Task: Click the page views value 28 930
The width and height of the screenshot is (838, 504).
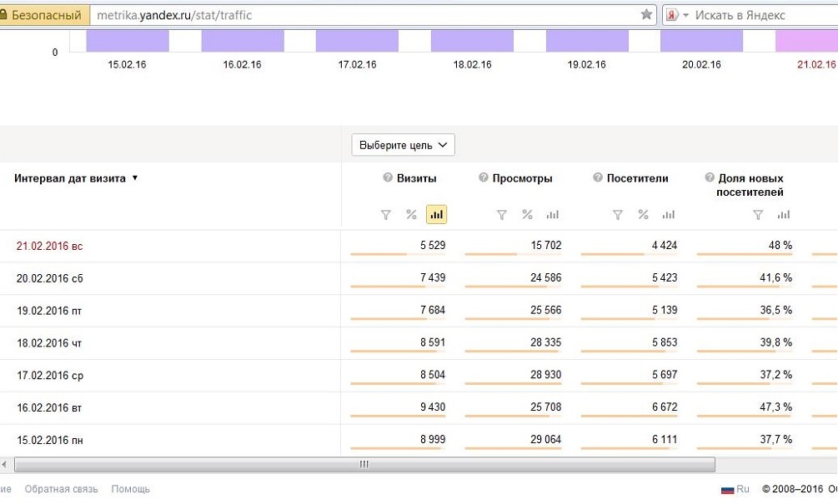Action: pyautogui.click(x=545, y=374)
